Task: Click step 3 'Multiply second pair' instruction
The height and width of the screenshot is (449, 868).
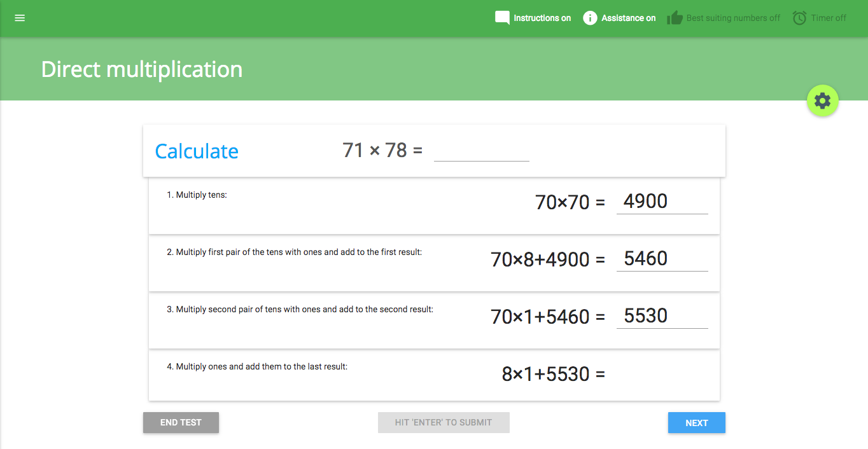Action: [300, 309]
